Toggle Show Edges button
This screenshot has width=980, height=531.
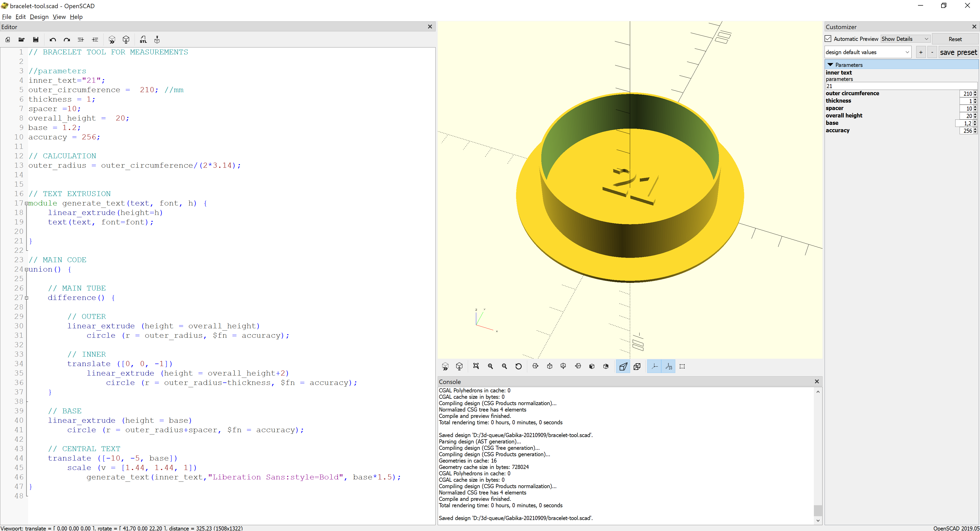click(682, 367)
